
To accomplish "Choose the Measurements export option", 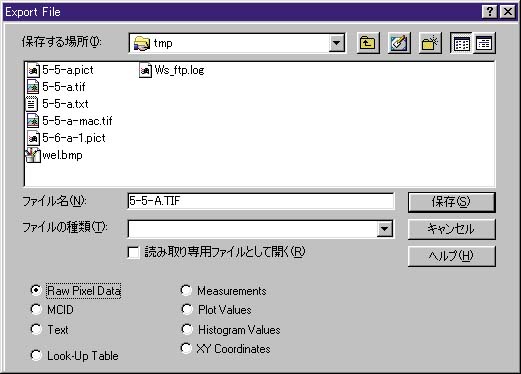I will pyautogui.click(x=223, y=291).
